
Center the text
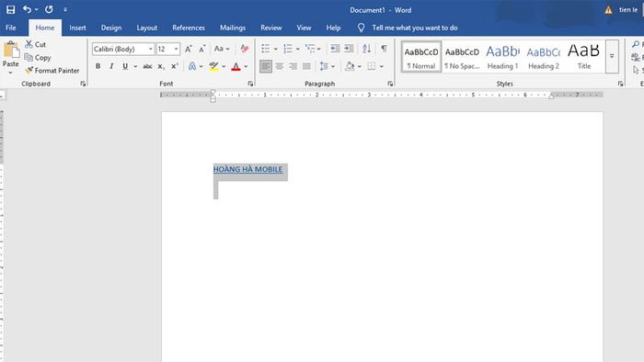click(x=280, y=66)
